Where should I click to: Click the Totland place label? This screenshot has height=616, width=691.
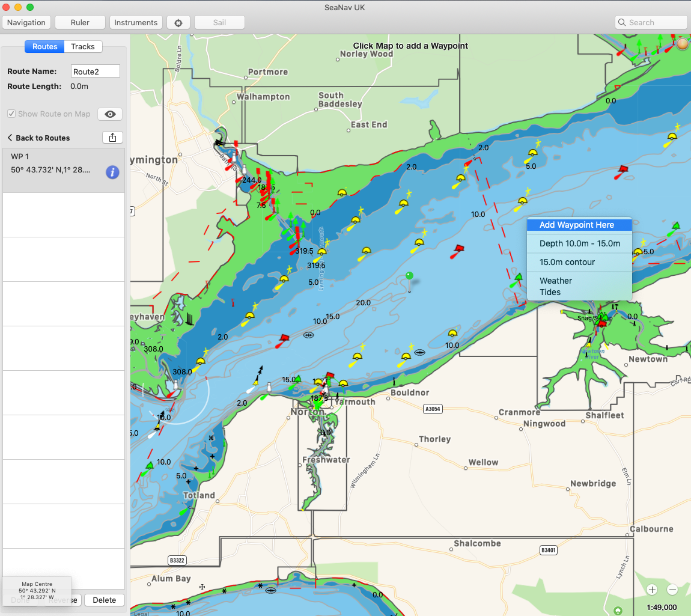tap(199, 495)
